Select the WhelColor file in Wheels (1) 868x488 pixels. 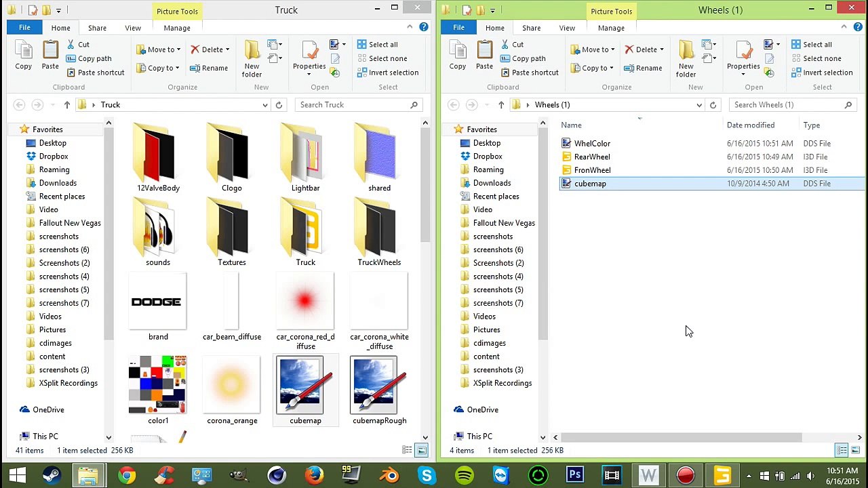point(592,144)
